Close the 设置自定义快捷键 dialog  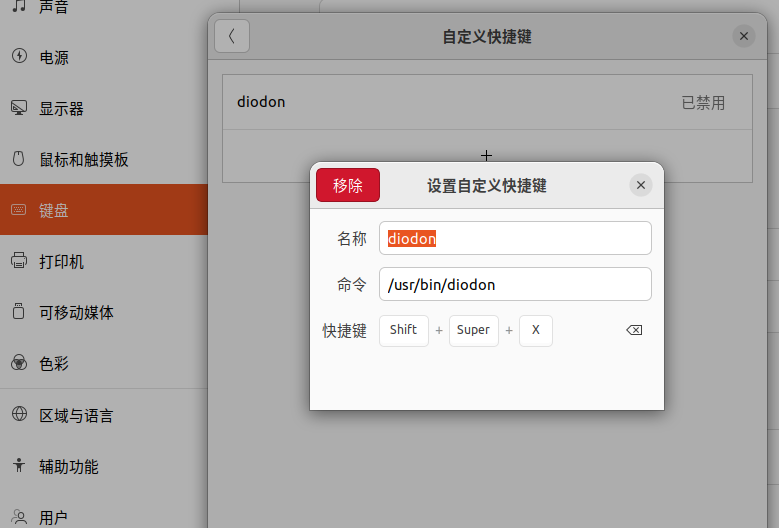coord(641,185)
